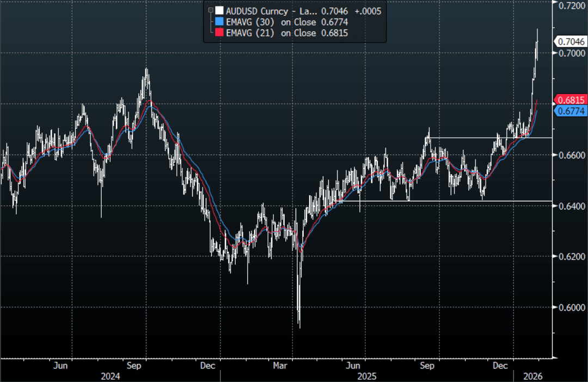This screenshot has width=588, height=382.
Task: Click the 2025 year label on time axis
Action: coord(367,376)
